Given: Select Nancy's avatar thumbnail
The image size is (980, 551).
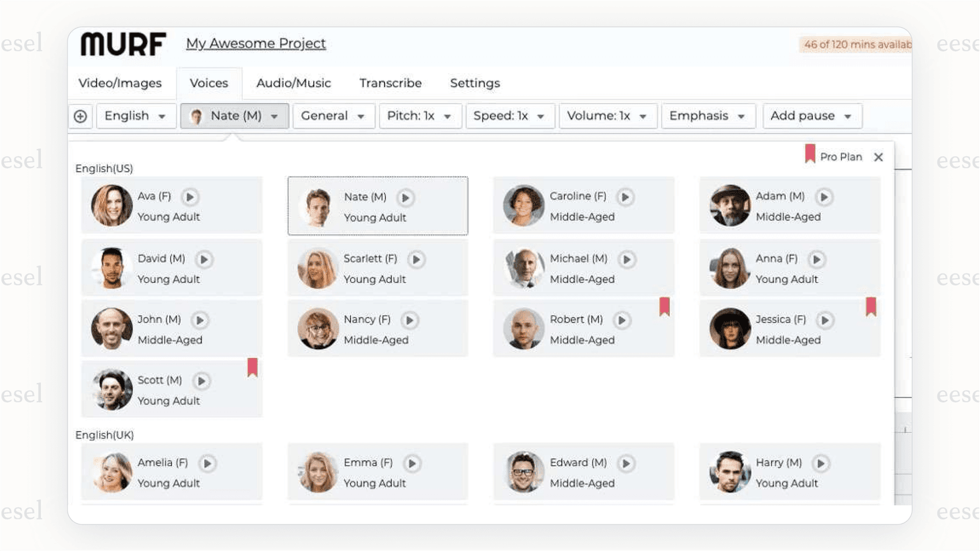Looking at the screenshot, I should coord(318,329).
